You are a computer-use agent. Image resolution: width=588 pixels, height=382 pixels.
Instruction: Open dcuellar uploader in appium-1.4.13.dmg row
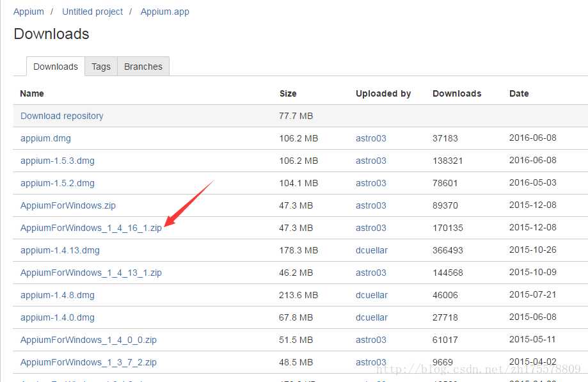(x=372, y=250)
